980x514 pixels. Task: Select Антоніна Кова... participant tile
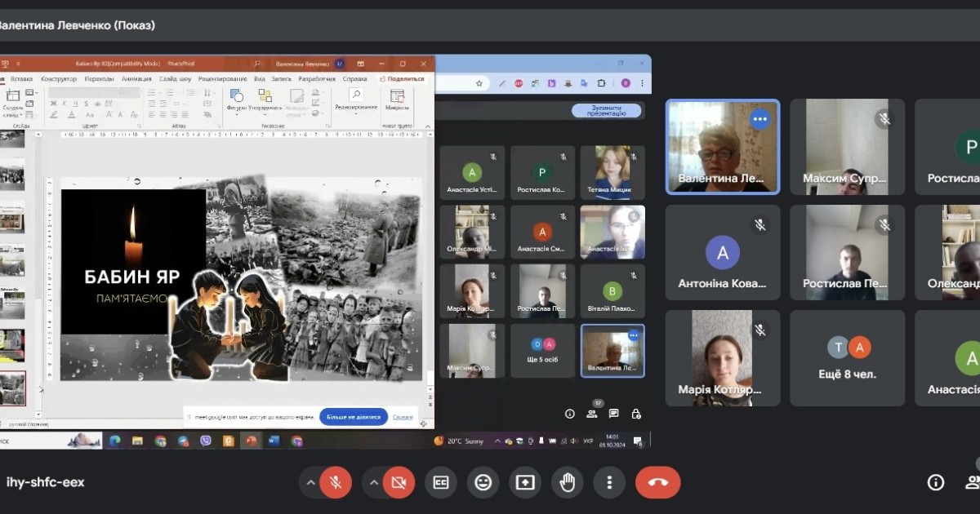coord(723,252)
